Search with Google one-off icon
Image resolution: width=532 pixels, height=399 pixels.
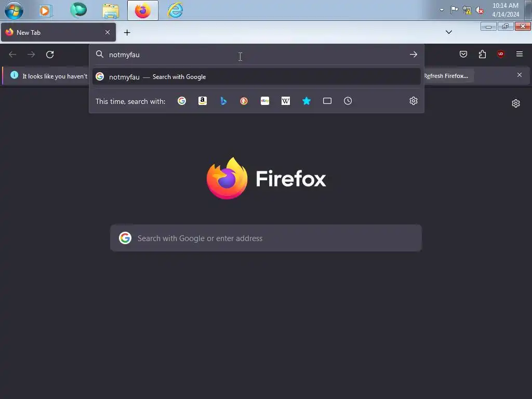(x=182, y=101)
